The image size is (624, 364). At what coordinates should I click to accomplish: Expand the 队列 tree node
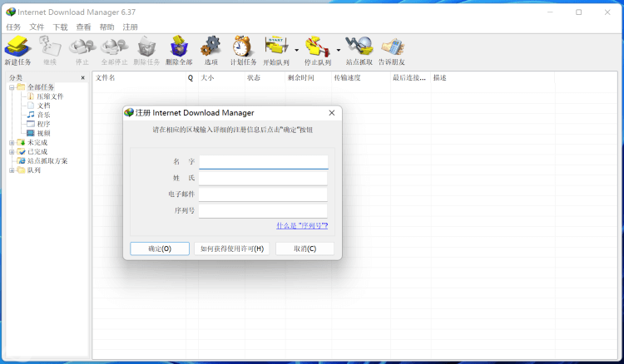coord(12,170)
